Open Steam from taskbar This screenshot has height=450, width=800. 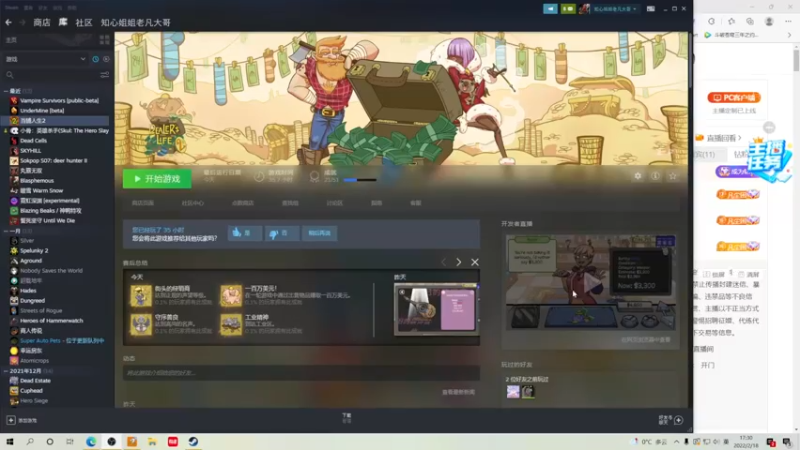tap(193, 441)
